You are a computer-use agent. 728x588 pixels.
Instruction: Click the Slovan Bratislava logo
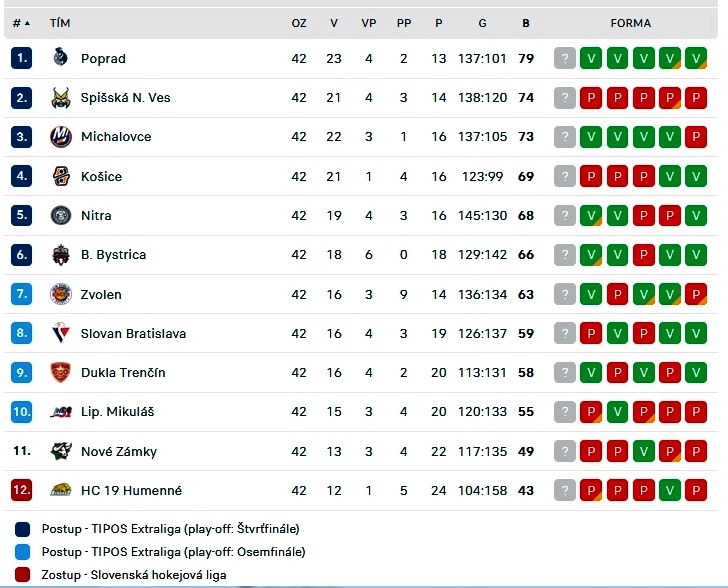pos(61,333)
